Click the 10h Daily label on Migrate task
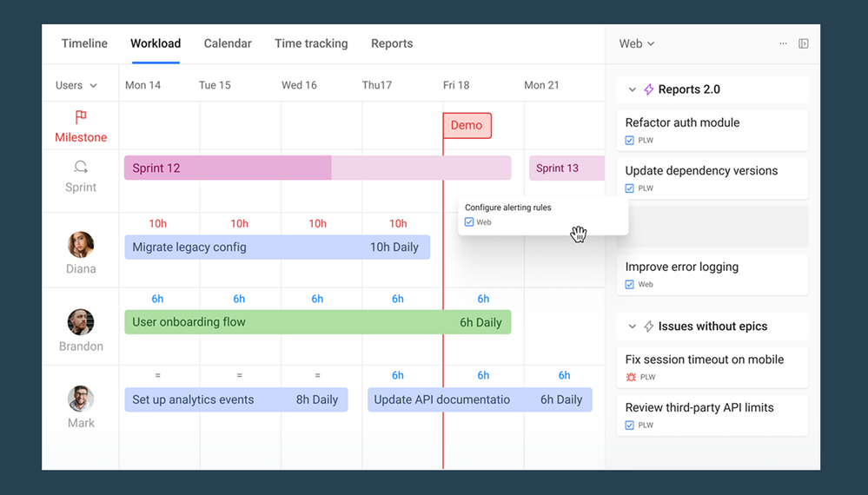Screen dimensions: 868x495 click(x=394, y=247)
